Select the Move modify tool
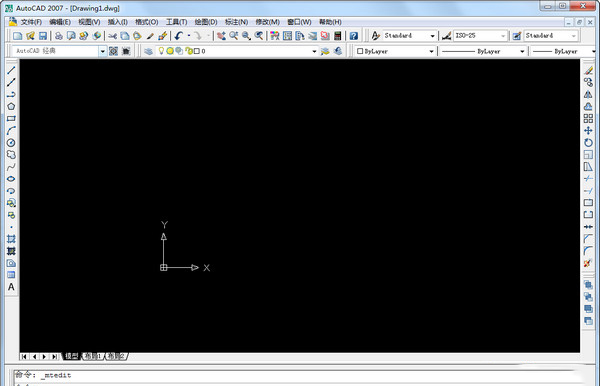Screen dimensions: 600x386 pyautogui.click(x=589, y=130)
